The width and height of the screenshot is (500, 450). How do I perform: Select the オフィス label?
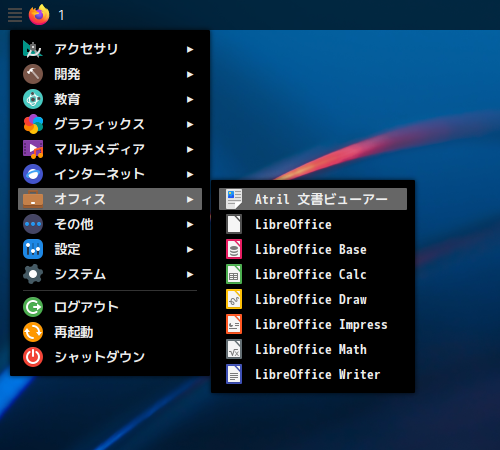(x=80, y=199)
